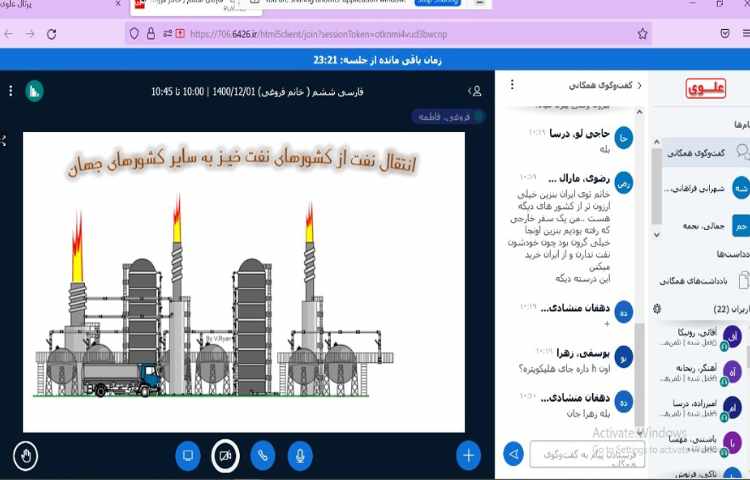The image size is (750, 480).
Task: Click the site padlock icon
Action: [151, 34]
